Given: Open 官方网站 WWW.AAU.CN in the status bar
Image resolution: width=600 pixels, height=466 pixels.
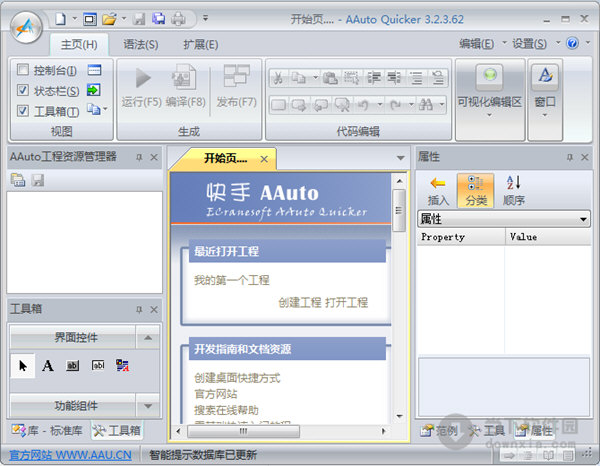Looking at the screenshot, I should 70,455.
